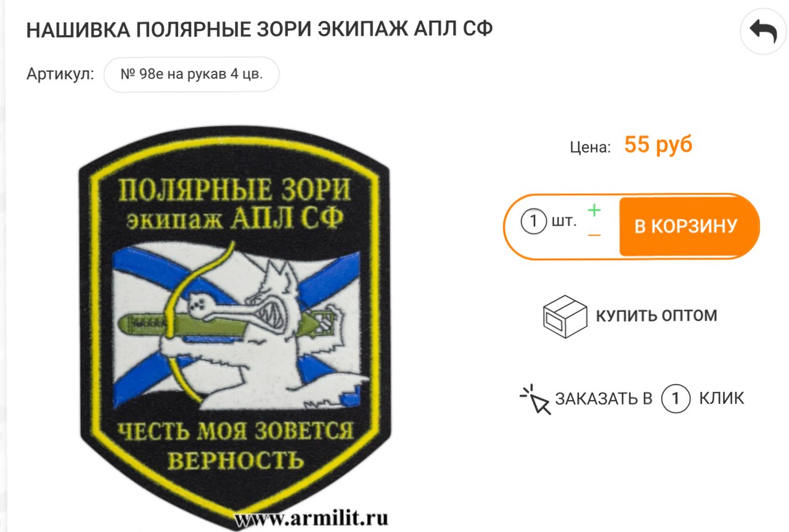This screenshot has height=532, width=789.
Task: Select the article pill № 98е на рукав
Action: pos(192,75)
